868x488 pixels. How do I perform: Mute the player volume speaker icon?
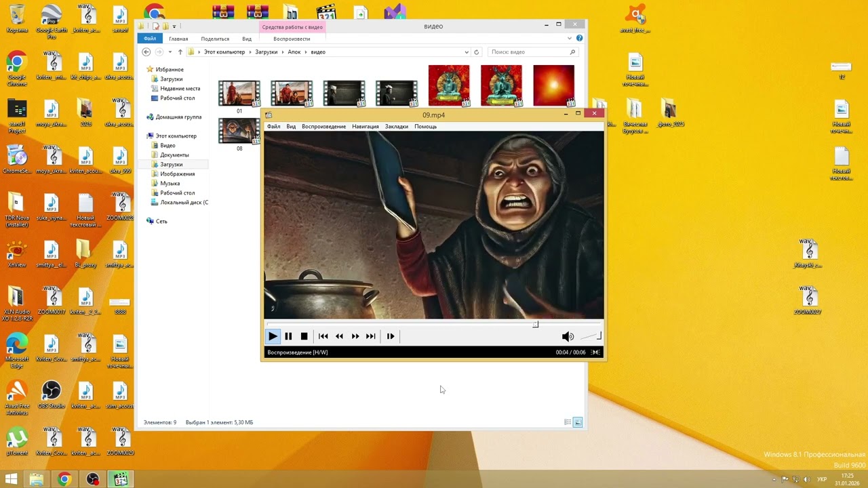pos(568,337)
